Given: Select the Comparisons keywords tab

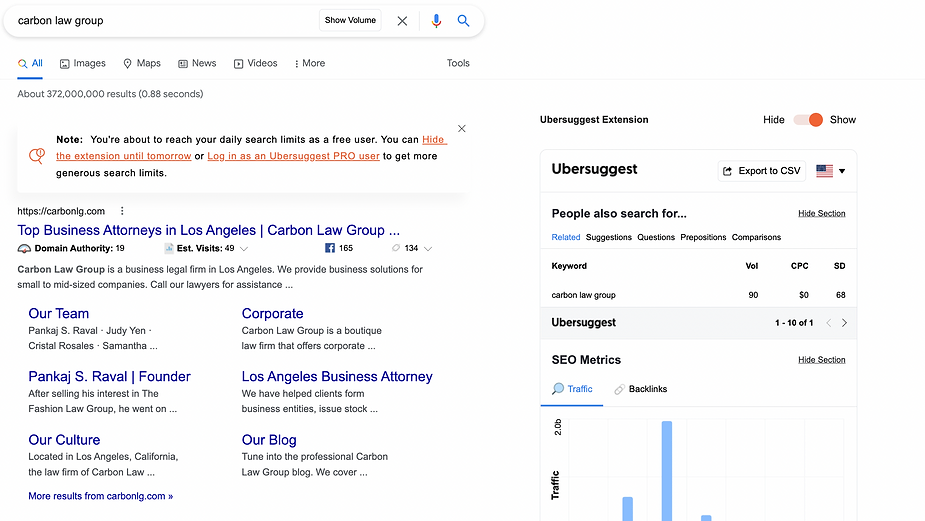Looking at the screenshot, I should (x=756, y=237).
